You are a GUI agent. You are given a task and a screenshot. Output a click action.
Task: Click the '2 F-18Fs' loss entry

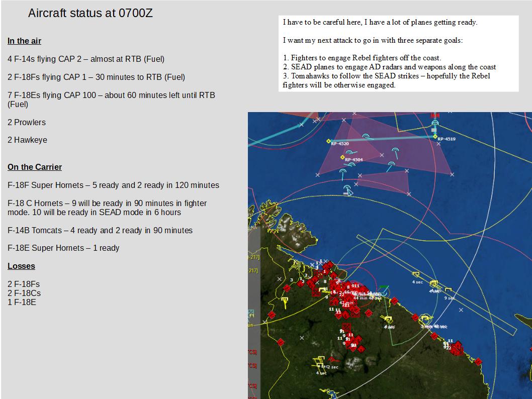24,284
